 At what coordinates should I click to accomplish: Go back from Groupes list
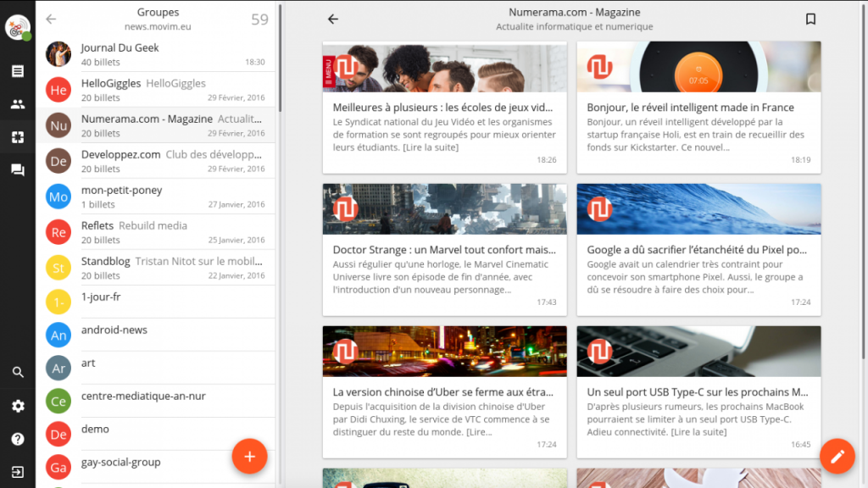(x=51, y=19)
